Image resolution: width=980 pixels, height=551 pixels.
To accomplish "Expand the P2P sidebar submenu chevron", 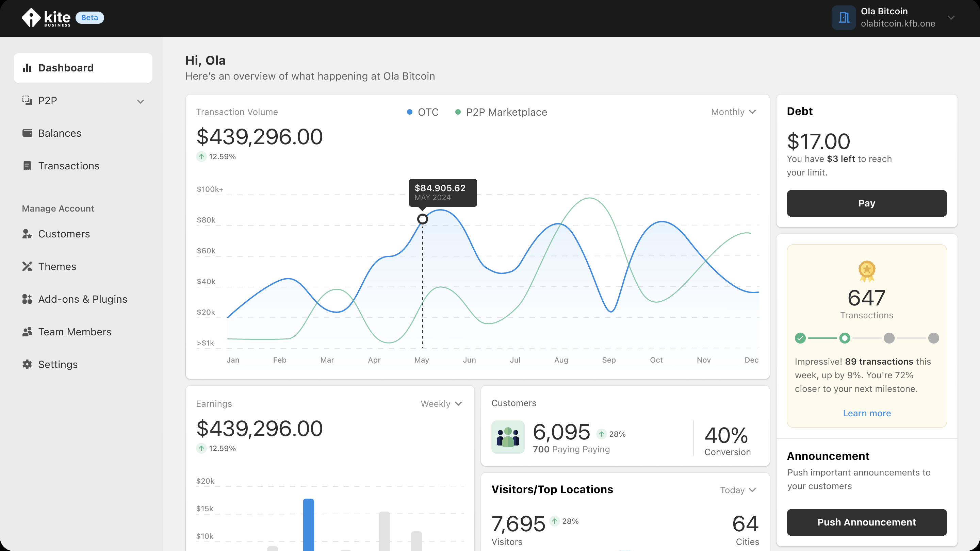I will tap(141, 102).
